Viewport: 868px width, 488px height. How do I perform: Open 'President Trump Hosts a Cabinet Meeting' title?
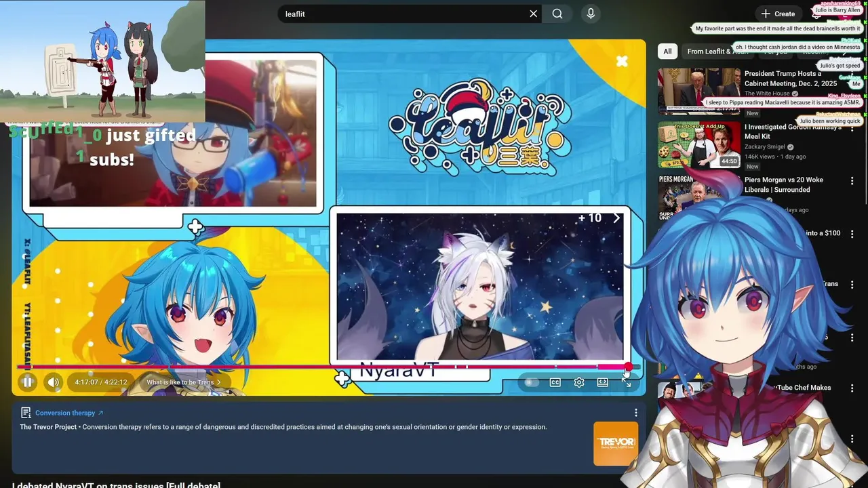pos(791,79)
